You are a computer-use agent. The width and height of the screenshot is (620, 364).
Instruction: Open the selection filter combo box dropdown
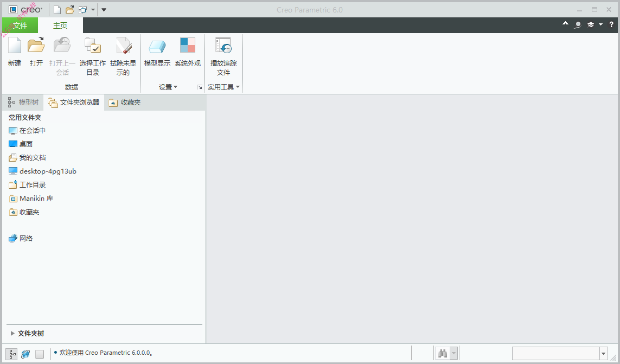click(x=603, y=353)
